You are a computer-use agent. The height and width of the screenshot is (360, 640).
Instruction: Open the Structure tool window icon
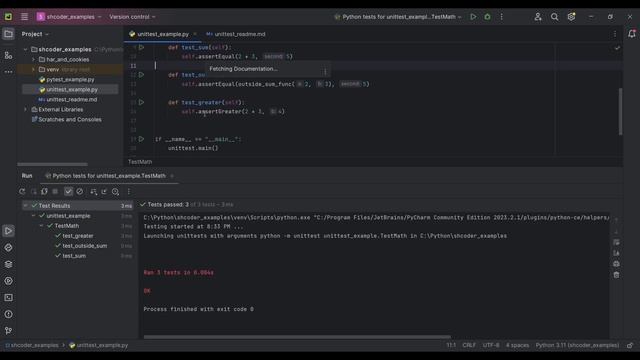8,55
